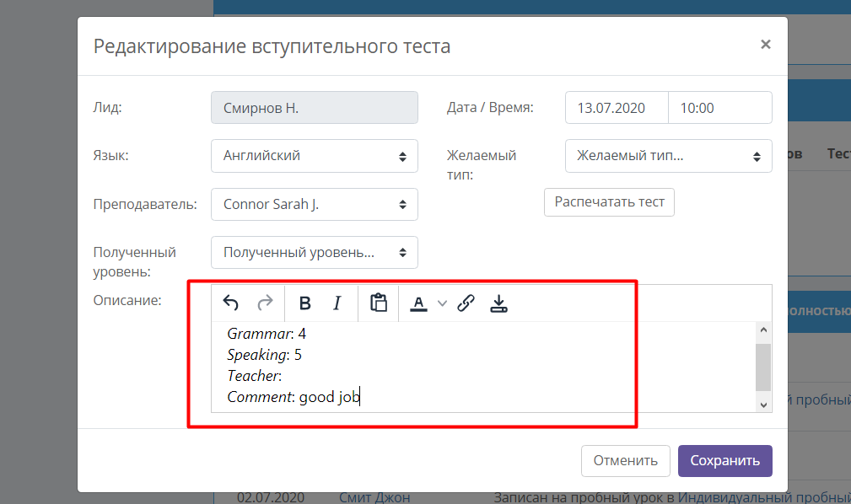851x504 pixels.
Task: Open the Преподаватель dropdown with Connor Sarah J.
Action: tap(315, 204)
